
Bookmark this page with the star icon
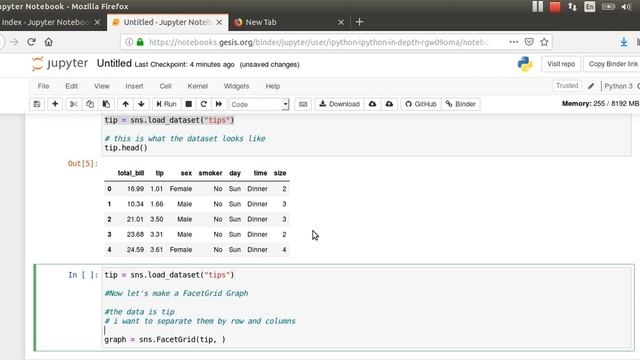pyautogui.click(x=544, y=42)
